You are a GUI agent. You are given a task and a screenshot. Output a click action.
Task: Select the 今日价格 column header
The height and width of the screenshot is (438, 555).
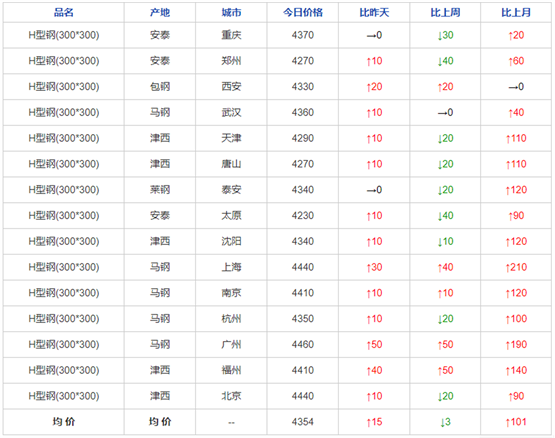click(x=303, y=13)
